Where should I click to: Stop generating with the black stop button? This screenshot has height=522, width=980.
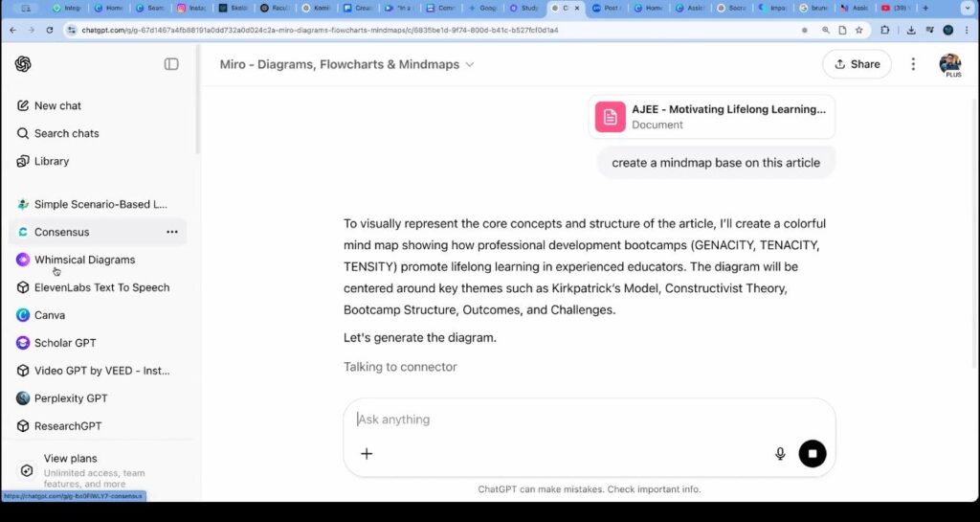coord(813,454)
